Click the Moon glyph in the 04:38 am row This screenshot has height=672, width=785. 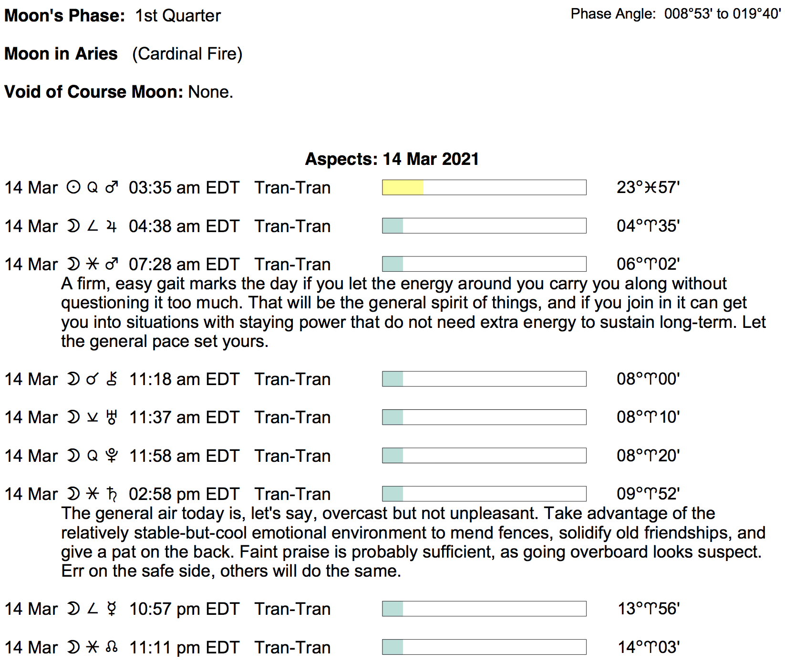(x=73, y=226)
